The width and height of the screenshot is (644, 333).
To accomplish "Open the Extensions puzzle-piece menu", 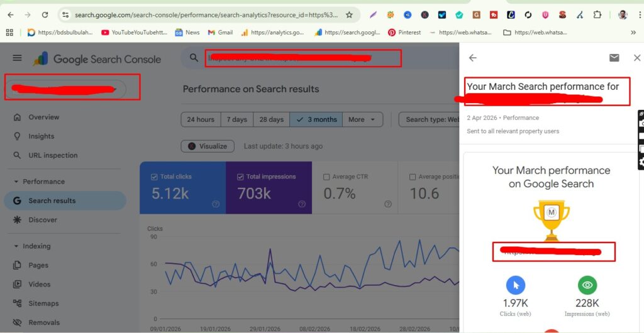I will click(597, 15).
